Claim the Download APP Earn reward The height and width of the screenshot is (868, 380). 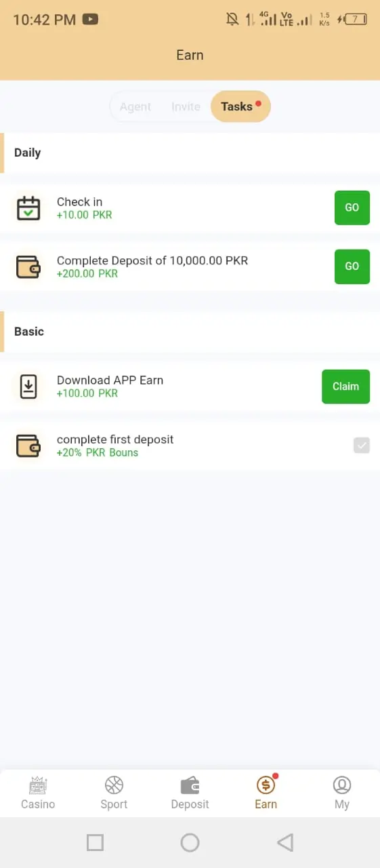[345, 387]
